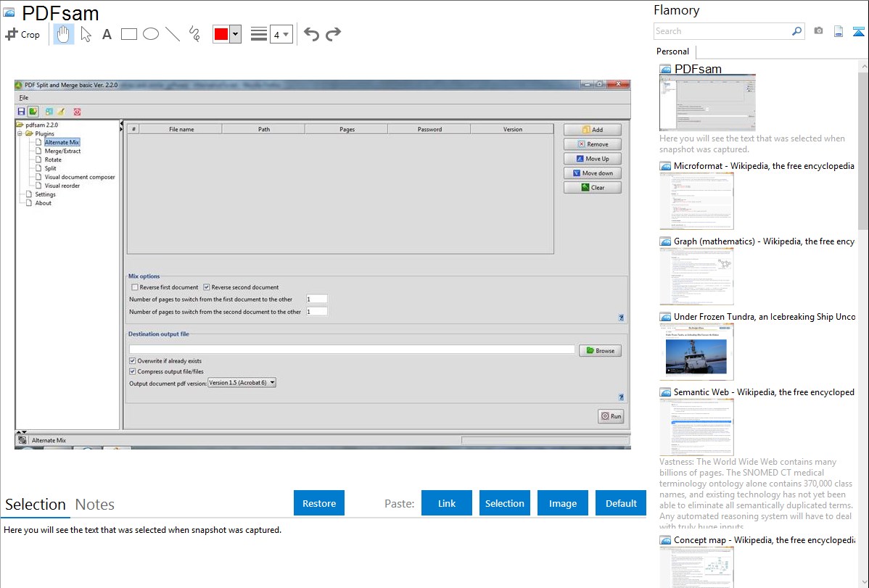Click the Remove button in PDFsam

593,144
